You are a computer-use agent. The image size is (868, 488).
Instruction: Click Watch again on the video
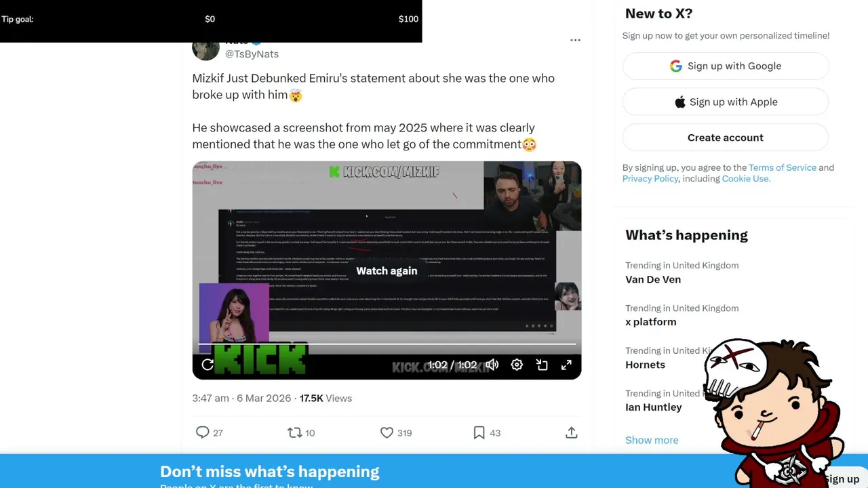387,270
